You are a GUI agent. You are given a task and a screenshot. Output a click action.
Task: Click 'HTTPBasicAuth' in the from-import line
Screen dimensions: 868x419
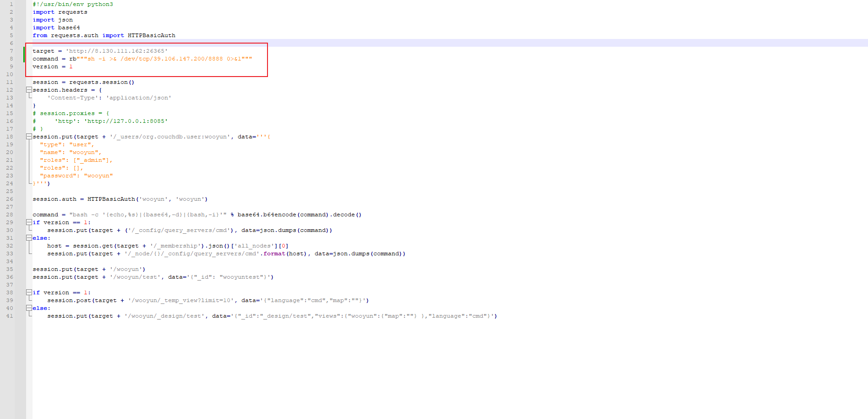coord(152,35)
